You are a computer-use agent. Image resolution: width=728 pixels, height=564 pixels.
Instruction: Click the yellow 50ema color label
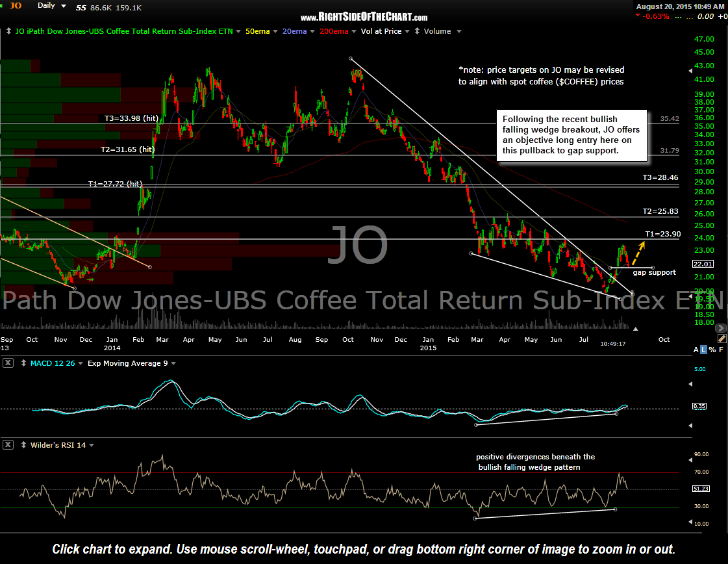click(x=257, y=31)
